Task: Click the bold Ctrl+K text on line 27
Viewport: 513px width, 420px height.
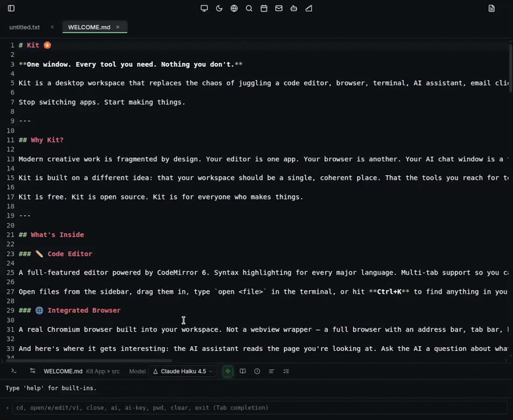Action: [389, 292]
